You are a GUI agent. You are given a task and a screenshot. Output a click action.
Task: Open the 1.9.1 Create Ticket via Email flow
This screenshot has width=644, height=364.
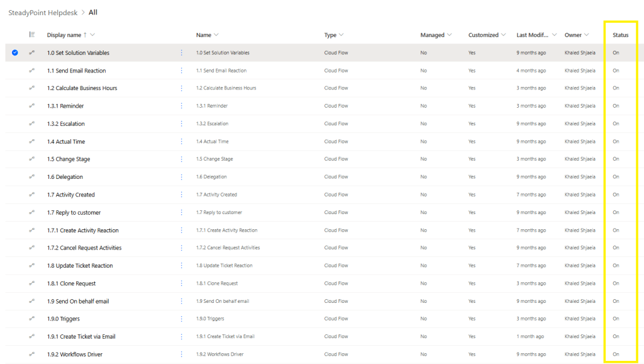[x=81, y=337]
